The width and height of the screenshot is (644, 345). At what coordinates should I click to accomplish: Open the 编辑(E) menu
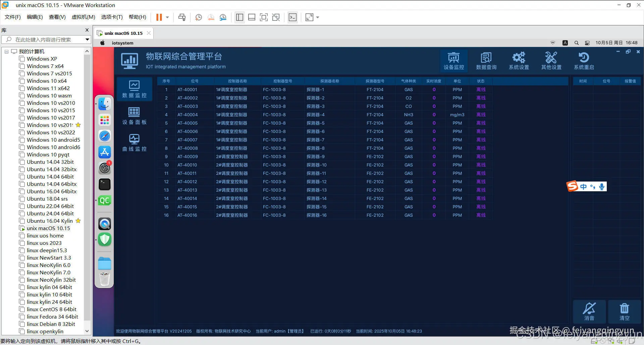(35, 17)
